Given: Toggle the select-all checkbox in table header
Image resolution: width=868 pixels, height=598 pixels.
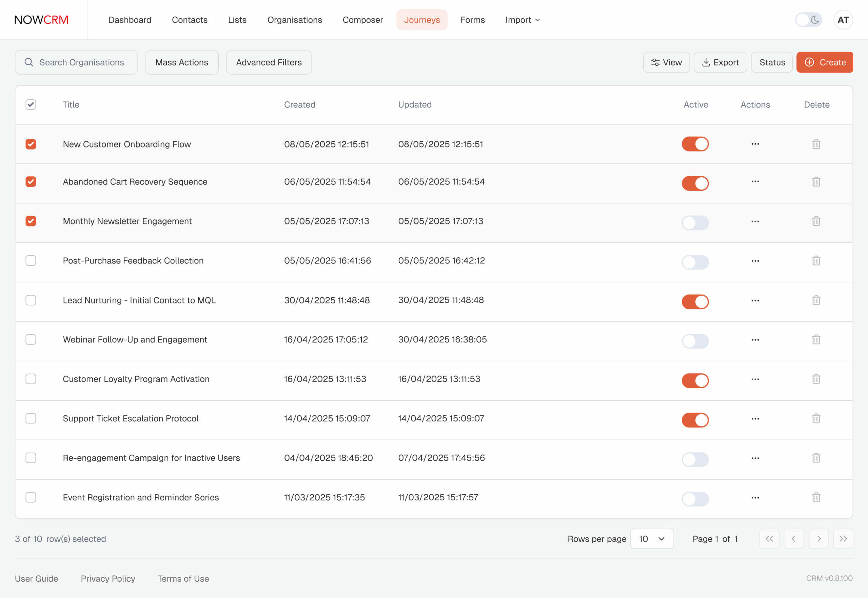Looking at the screenshot, I should tap(31, 104).
